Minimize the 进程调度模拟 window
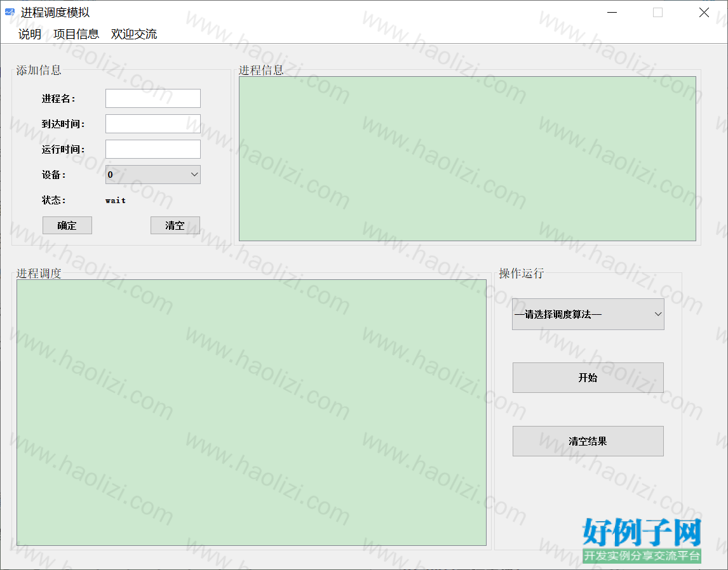Viewport: 728px width, 570px height. 612,13
